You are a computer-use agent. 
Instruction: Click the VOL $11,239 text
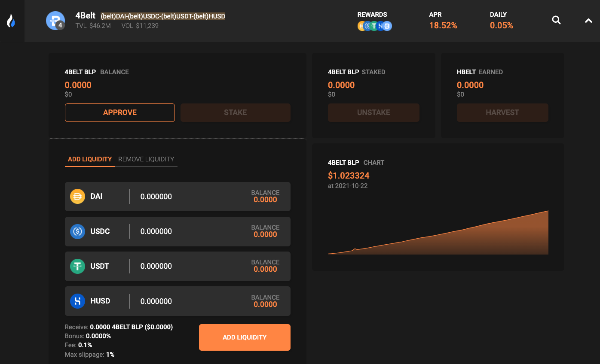[140, 26]
